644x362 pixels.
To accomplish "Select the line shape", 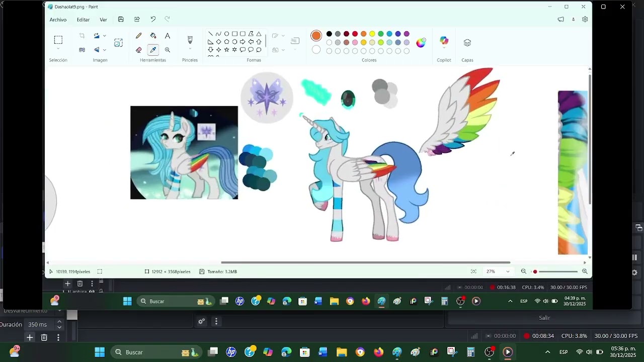I will (x=210, y=34).
